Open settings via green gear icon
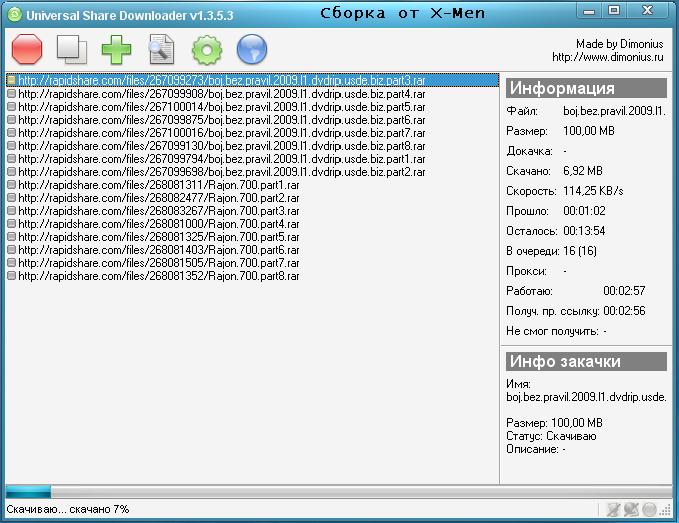 click(x=207, y=50)
